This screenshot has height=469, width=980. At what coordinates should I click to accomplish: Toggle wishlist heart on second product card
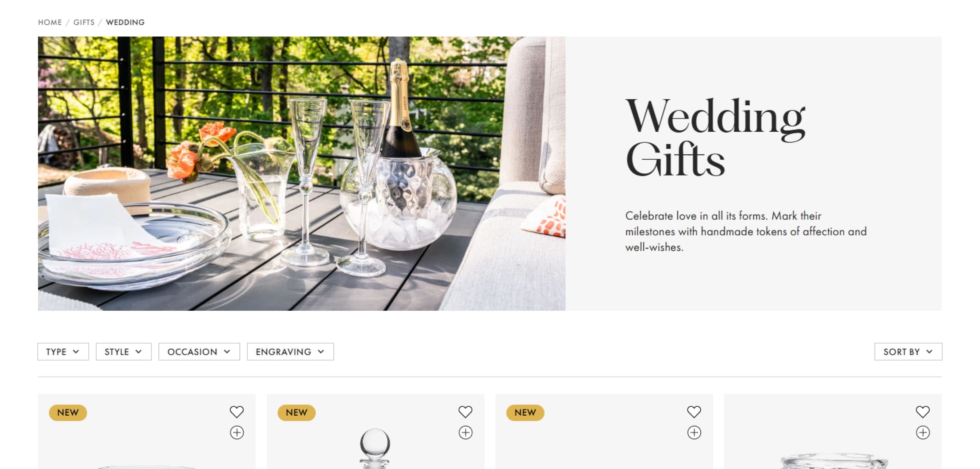point(465,411)
